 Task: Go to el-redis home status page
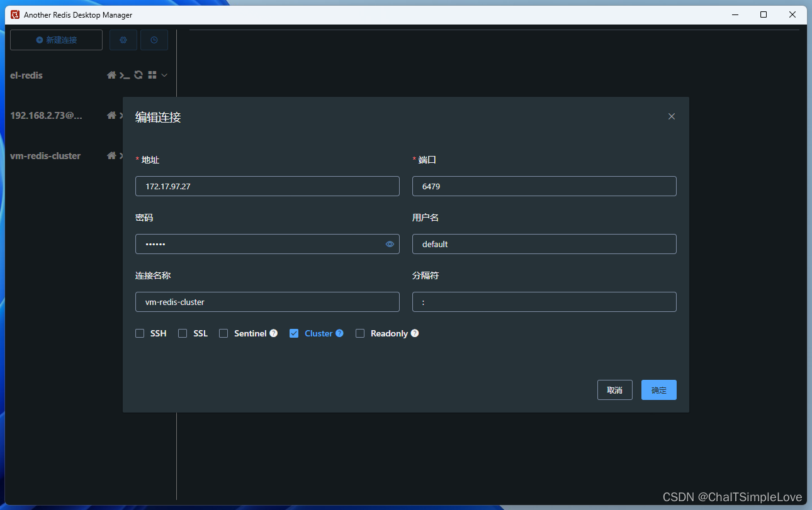(111, 75)
